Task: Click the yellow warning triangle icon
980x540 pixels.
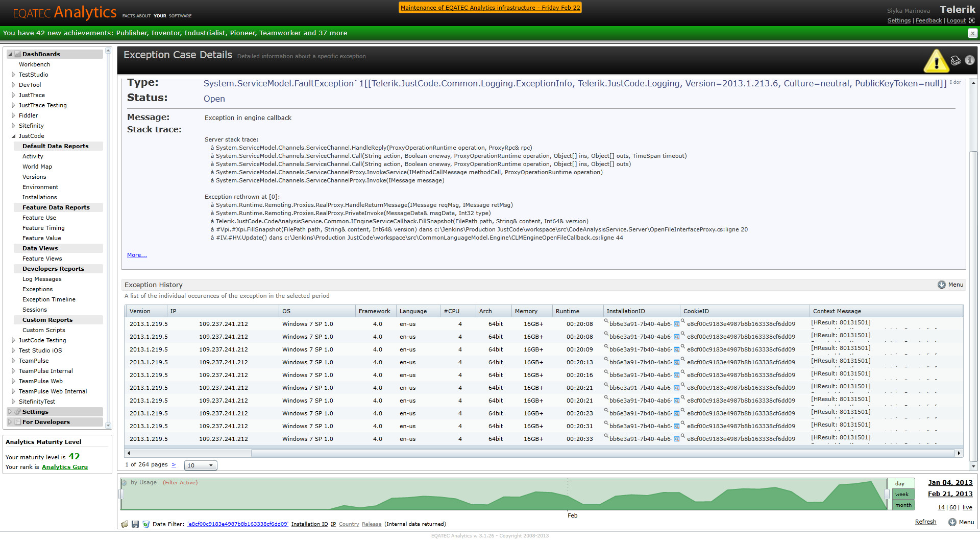Action: 936,61
